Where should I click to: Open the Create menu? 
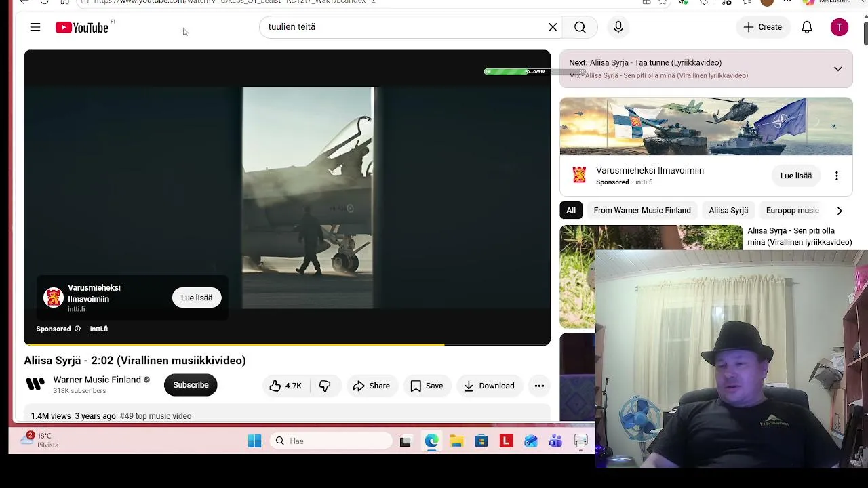click(x=762, y=27)
